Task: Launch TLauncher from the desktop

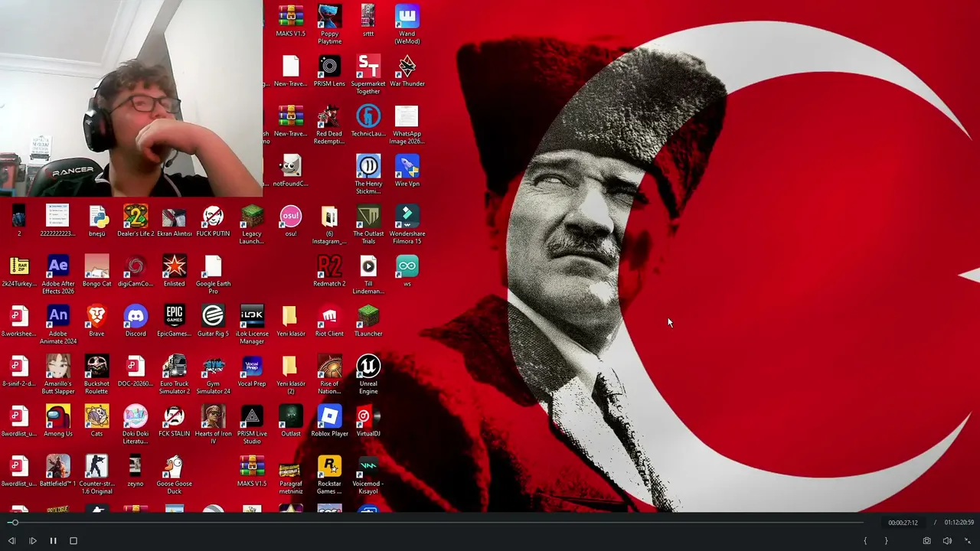Action: (x=368, y=321)
